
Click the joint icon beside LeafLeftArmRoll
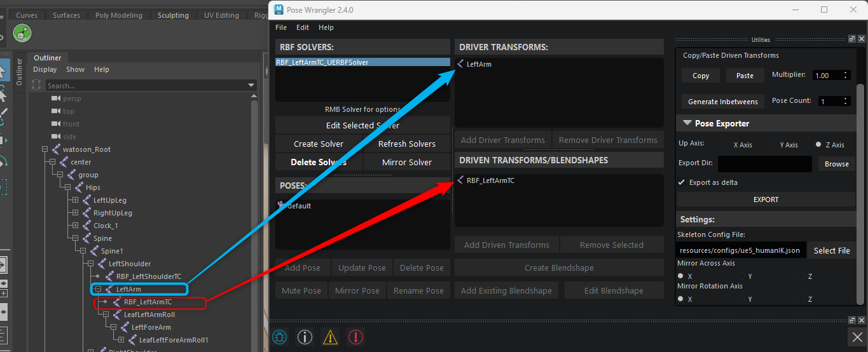click(x=117, y=315)
